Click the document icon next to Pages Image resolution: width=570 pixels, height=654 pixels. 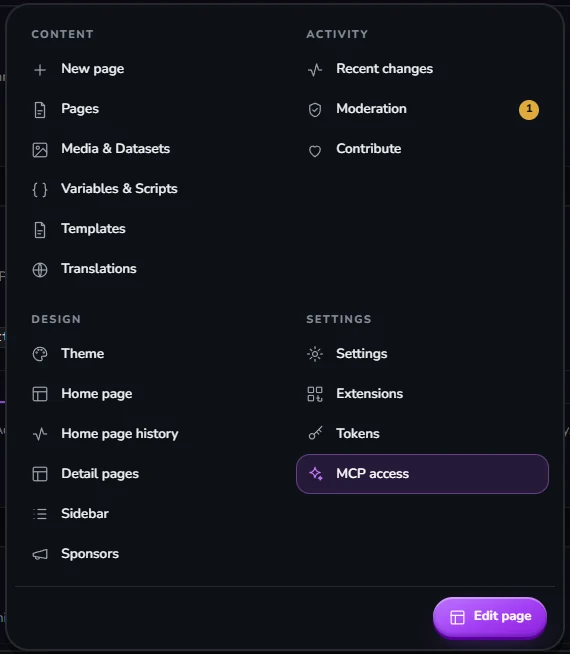coord(40,110)
